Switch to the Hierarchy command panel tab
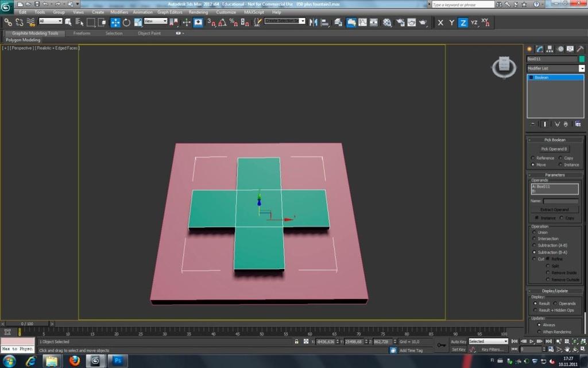The image size is (588, 368). point(550,49)
